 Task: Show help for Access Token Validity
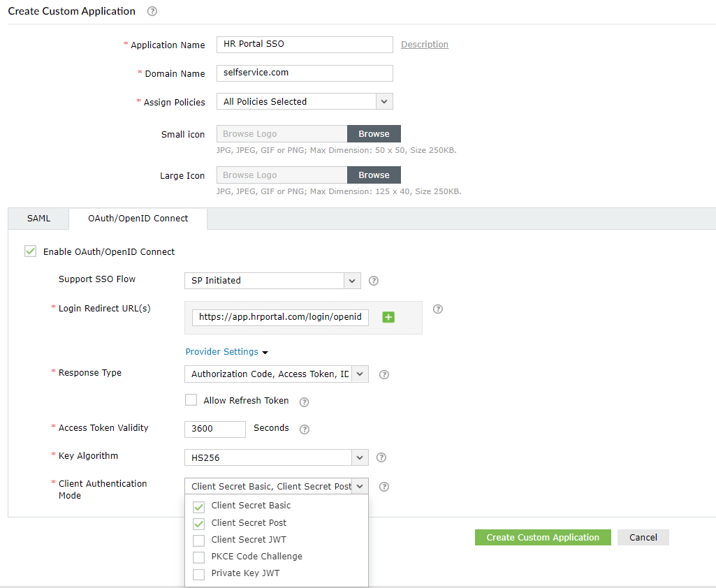tap(305, 429)
